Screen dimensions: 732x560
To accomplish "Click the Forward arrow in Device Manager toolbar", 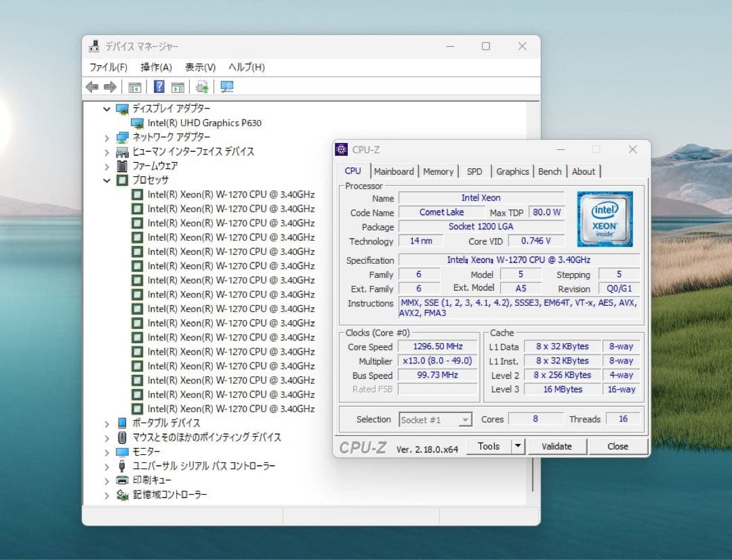I will point(110,87).
